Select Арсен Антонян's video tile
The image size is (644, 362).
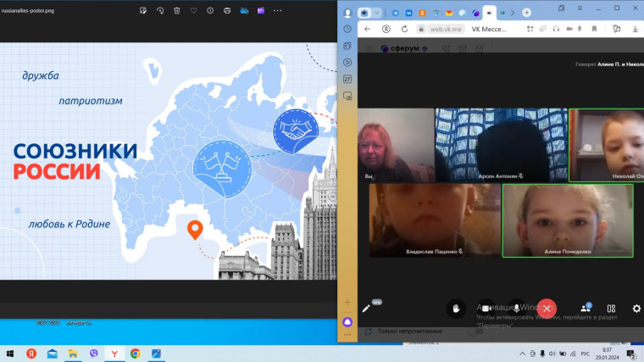(501, 145)
